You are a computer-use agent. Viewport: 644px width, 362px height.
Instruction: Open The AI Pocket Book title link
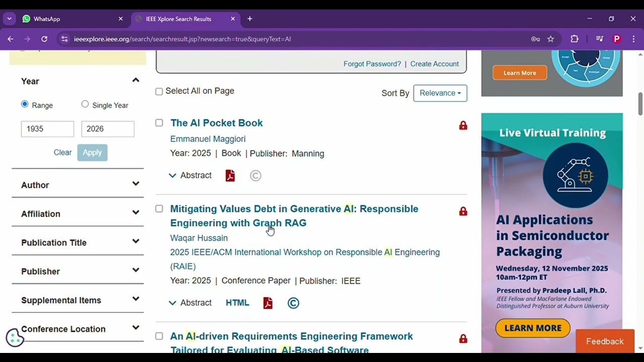coord(216,123)
